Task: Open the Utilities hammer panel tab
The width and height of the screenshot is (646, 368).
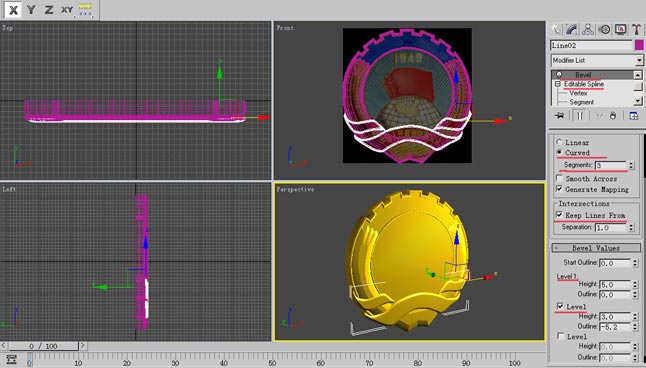Action: coord(637,29)
